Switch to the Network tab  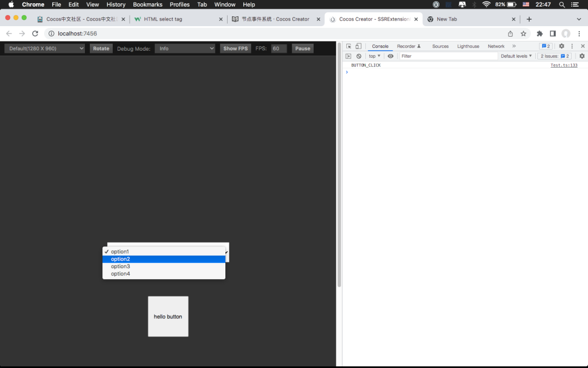point(496,46)
